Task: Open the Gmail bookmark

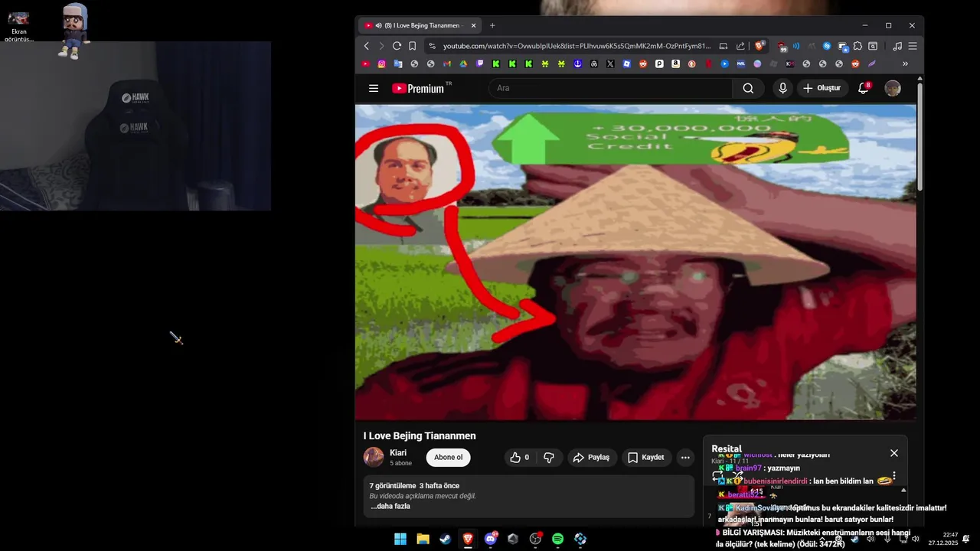Action: point(447,64)
